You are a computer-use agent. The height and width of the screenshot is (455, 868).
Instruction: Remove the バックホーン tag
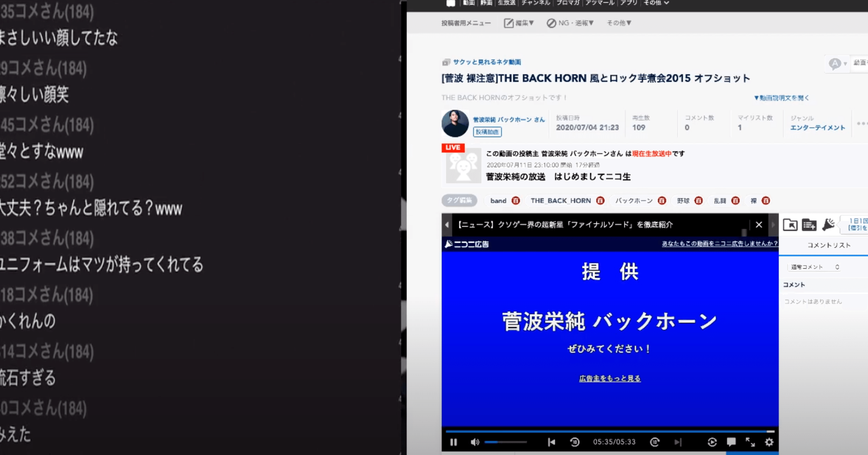[x=662, y=201]
